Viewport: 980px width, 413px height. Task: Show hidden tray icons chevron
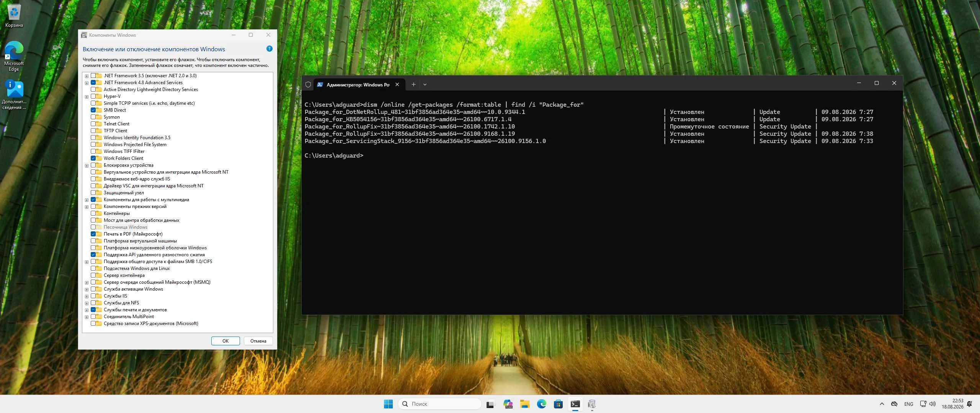pos(882,404)
